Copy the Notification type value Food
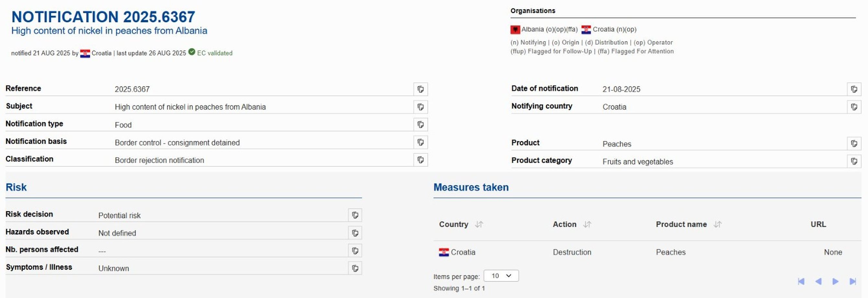868x298 pixels. tap(421, 125)
